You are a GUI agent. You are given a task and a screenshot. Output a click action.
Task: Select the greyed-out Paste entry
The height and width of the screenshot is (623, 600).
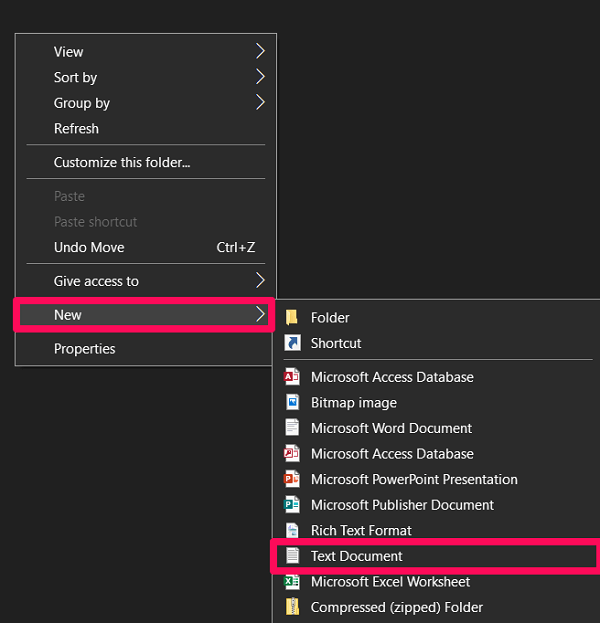146,196
